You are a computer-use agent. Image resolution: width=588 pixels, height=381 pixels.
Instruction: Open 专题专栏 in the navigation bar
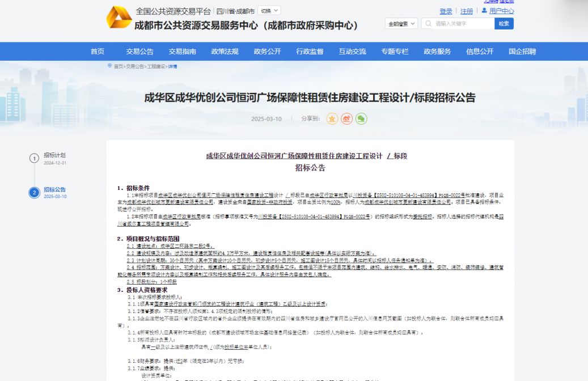point(395,52)
